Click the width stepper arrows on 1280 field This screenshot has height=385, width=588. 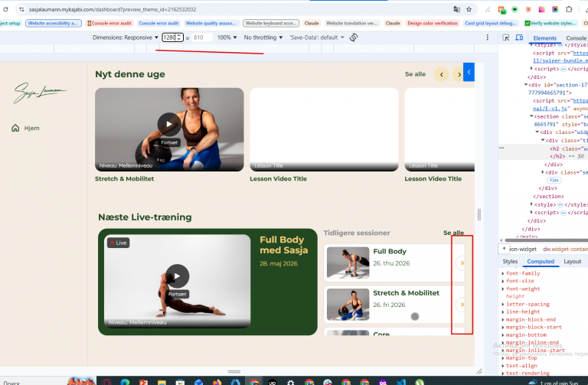179,38
